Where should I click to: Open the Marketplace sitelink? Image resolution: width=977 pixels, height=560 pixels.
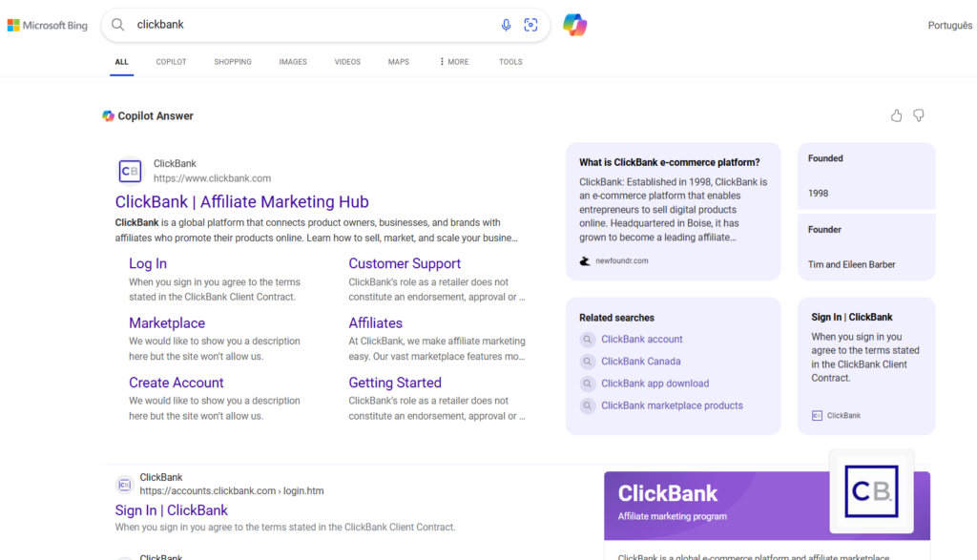pos(167,323)
